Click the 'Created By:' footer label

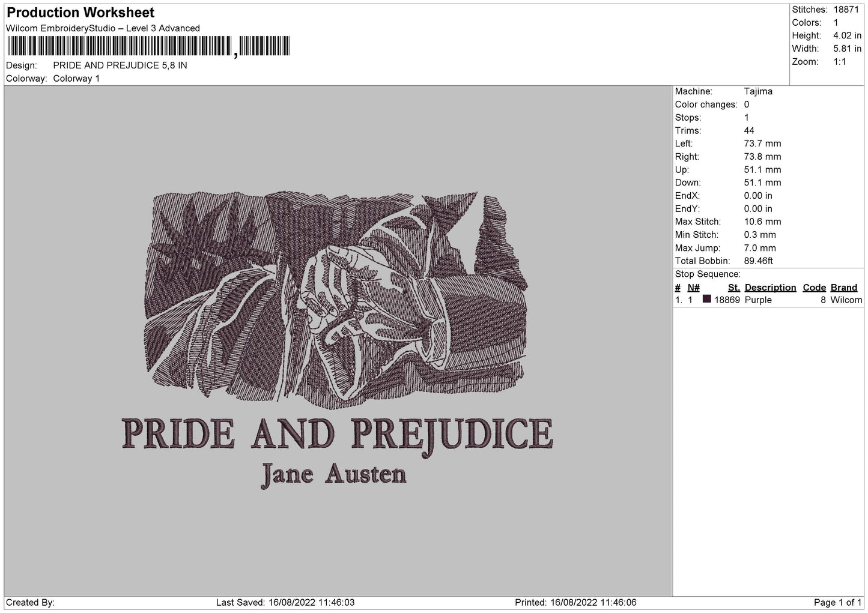(x=30, y=602)
